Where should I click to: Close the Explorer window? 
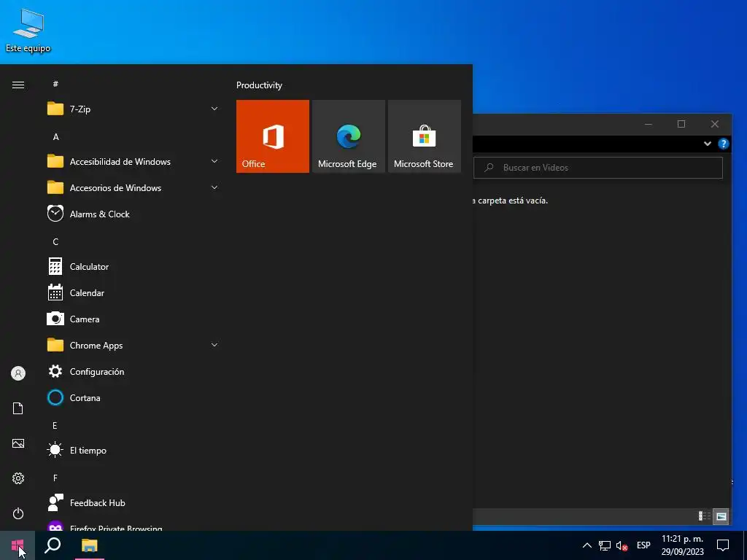pyautogui.click(x=715, y=124)
